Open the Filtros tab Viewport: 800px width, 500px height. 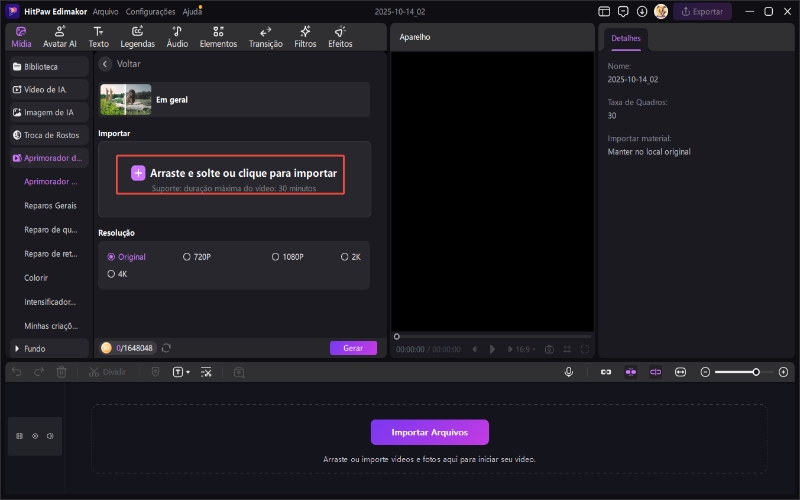pos(305,37)
